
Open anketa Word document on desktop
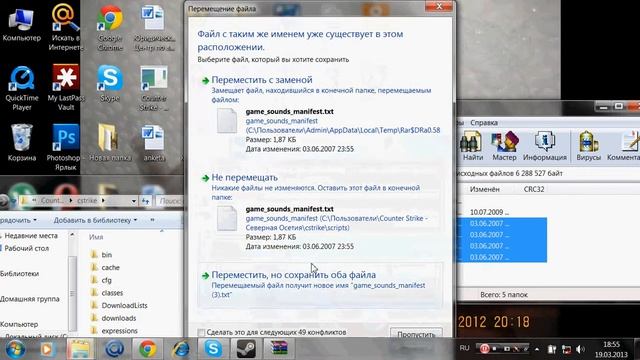pyautogui.click(x=153, y=143)
